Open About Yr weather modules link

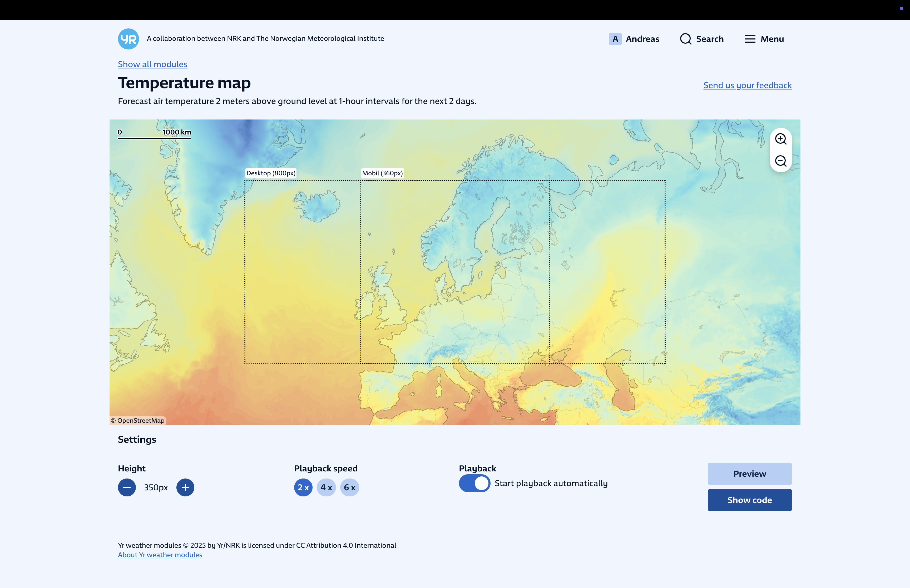click(160, 555)
